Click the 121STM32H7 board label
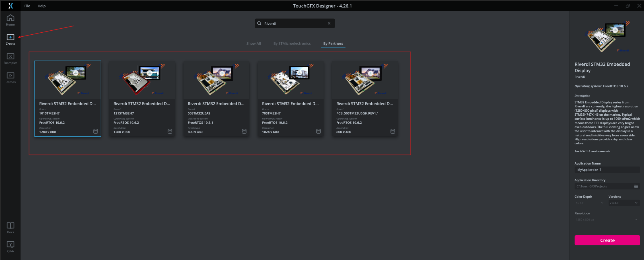Image resolution: width=644 pixels, height=260 pixels. 124,113
